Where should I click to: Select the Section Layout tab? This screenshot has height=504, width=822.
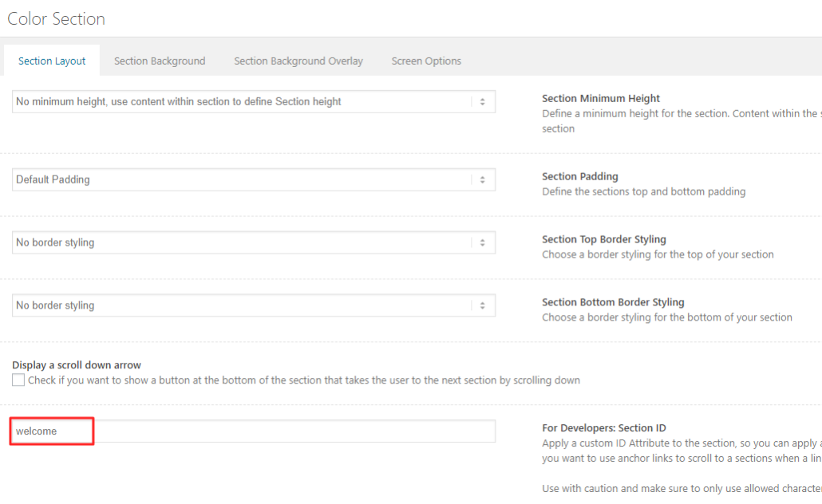pyautogui.click(x=51, y=61)
